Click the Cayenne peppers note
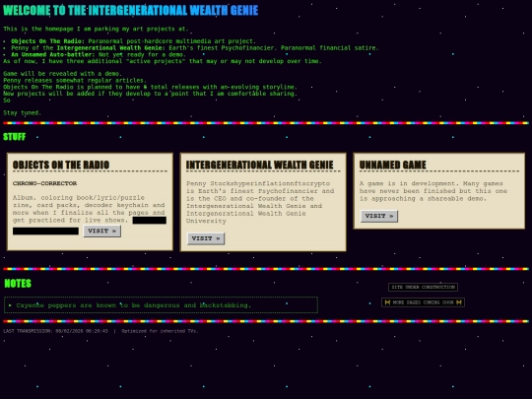This screenshot has height=399, width=532. (161, 305)
